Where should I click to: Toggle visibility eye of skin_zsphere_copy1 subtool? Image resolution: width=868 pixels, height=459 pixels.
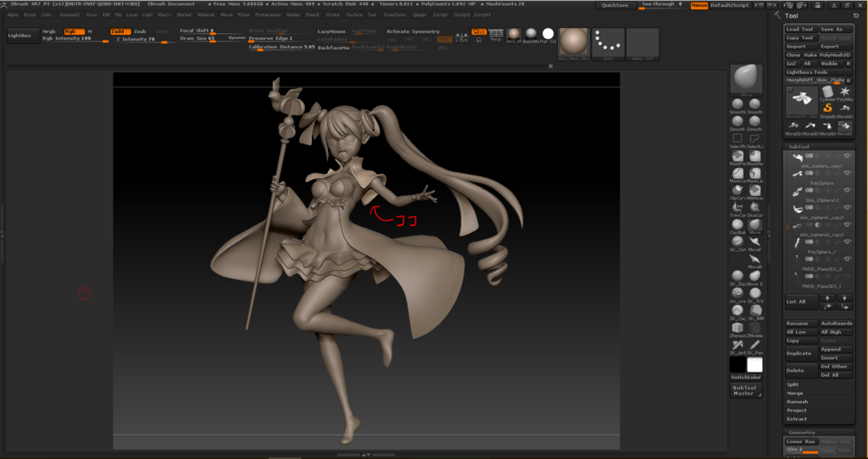click(847, 156)
